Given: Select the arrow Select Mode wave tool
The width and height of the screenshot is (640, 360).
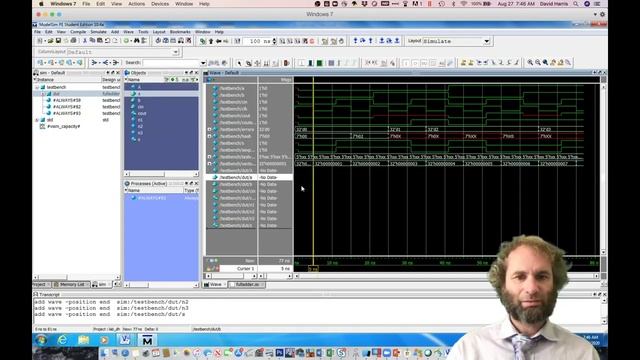Looking at the screenshot, I should click(x=239, y=63).
